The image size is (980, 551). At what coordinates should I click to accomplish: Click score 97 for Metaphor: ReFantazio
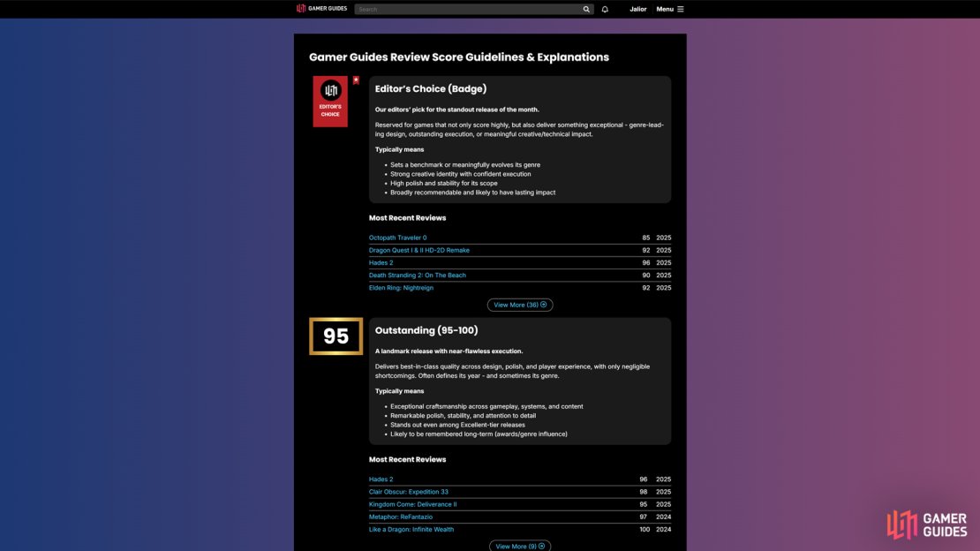point(643,517)
